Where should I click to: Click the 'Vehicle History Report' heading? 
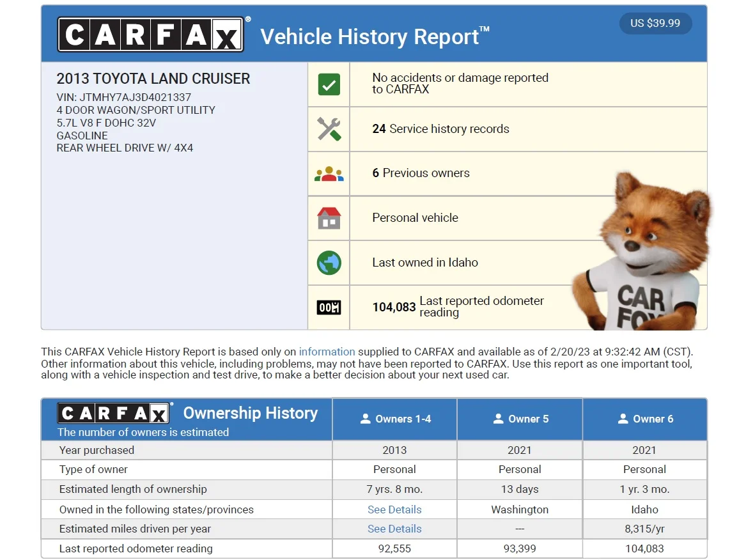375,36
